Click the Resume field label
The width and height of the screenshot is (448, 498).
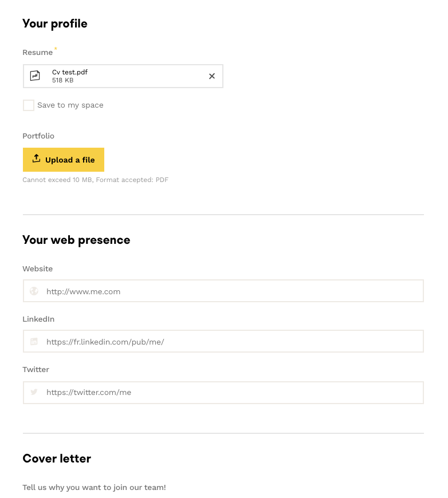tap(38, 53)
